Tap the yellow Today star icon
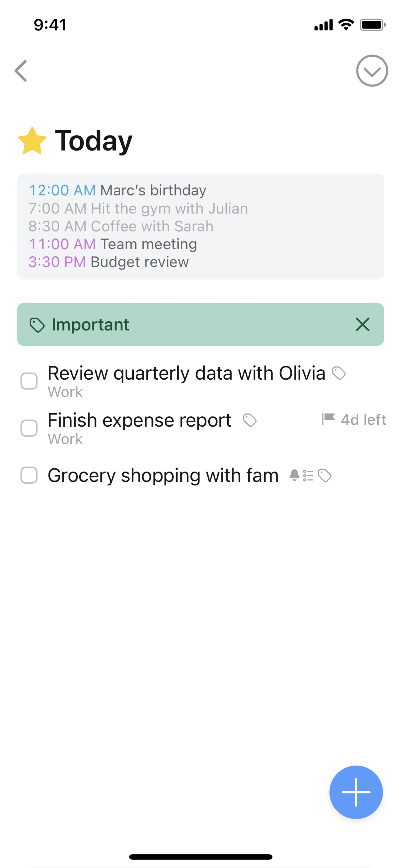 pos(32,141)
